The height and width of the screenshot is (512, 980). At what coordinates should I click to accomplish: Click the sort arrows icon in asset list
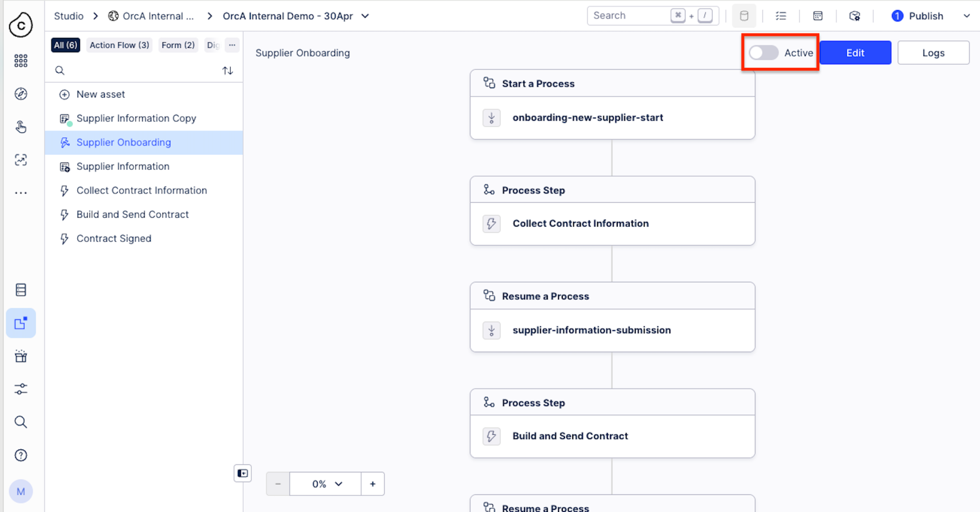pyautogui.click(x=227, y=71)
